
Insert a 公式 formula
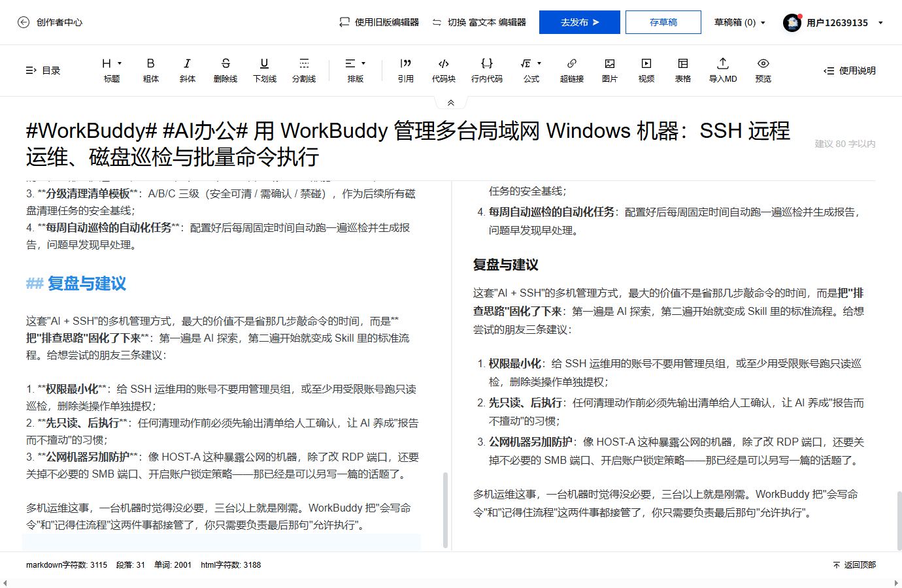pos(531,70)
